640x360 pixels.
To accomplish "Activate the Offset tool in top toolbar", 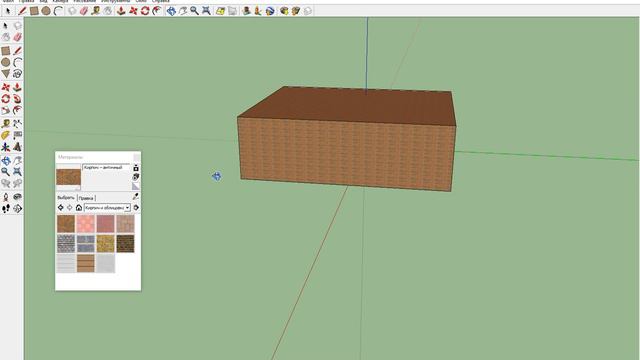I will pyautogui.click(x=157, y=11).
